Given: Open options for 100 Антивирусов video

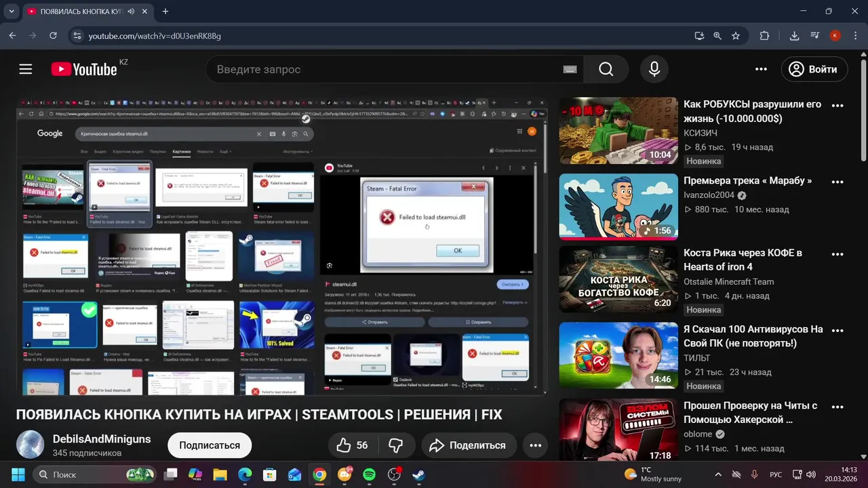Looking at the screenshot, I should coord(837,330).
